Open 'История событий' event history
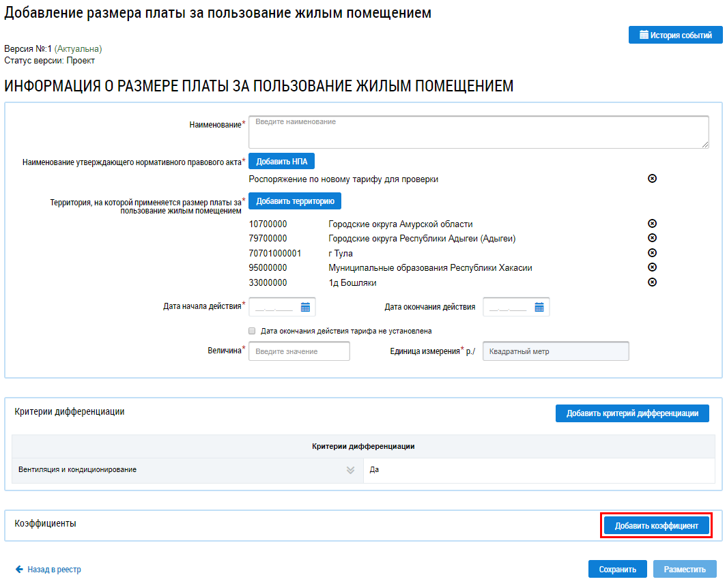The height and width of the screenshot is (588, 727). coord(675,35)
